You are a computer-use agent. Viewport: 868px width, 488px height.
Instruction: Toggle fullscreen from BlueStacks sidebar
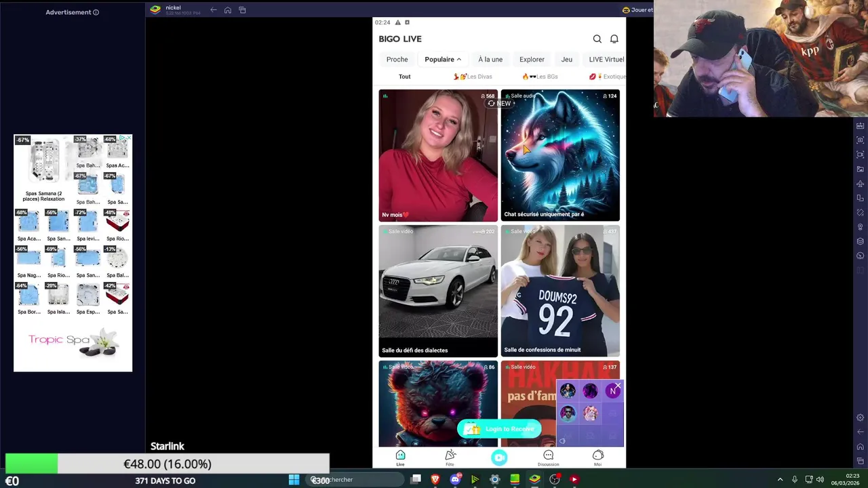click(x=861, y=155)
